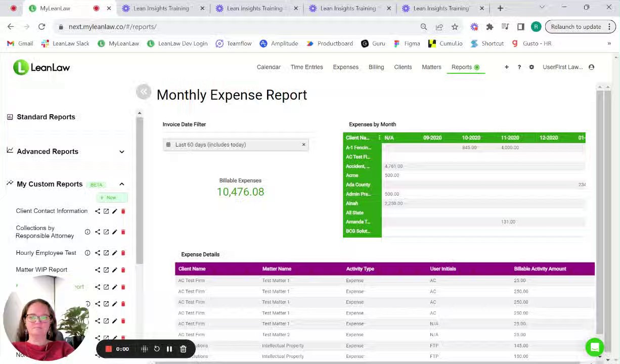Viewport: 620px width, 364px height.
Task: Edit Collections by Responsible Attorney report
Action: (x=114, y=232)
